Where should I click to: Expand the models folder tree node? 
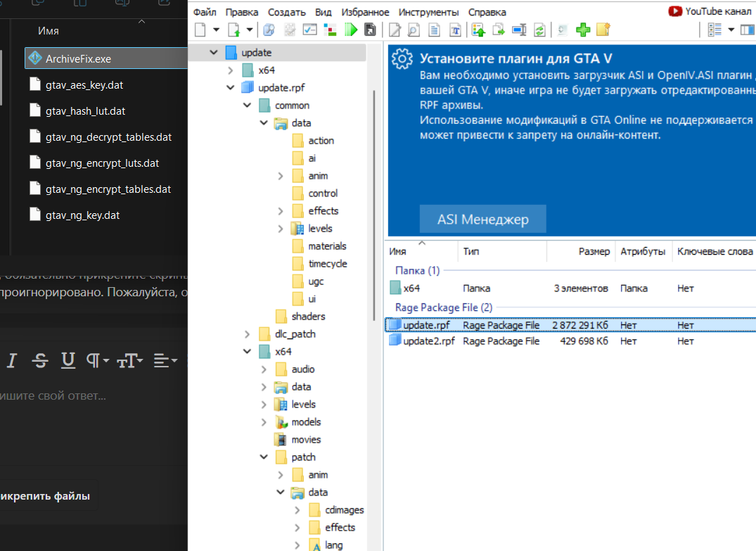(x=264, y=422)
